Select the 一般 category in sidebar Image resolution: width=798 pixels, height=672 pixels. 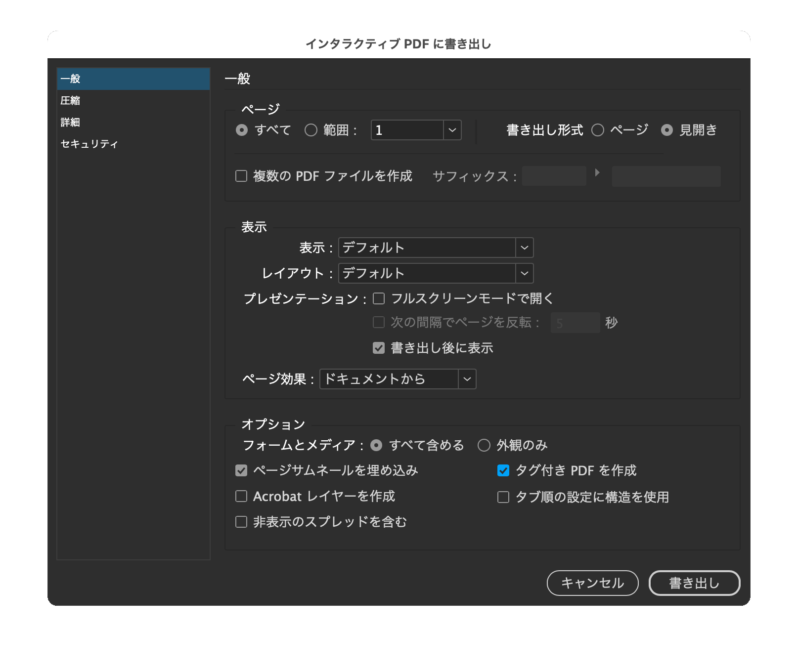tap(133, 79)
